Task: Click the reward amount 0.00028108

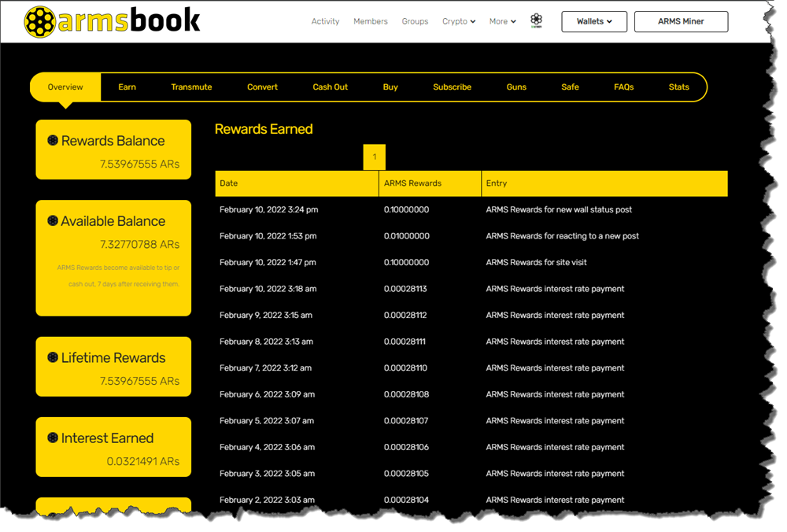Action: click(406, 394)
